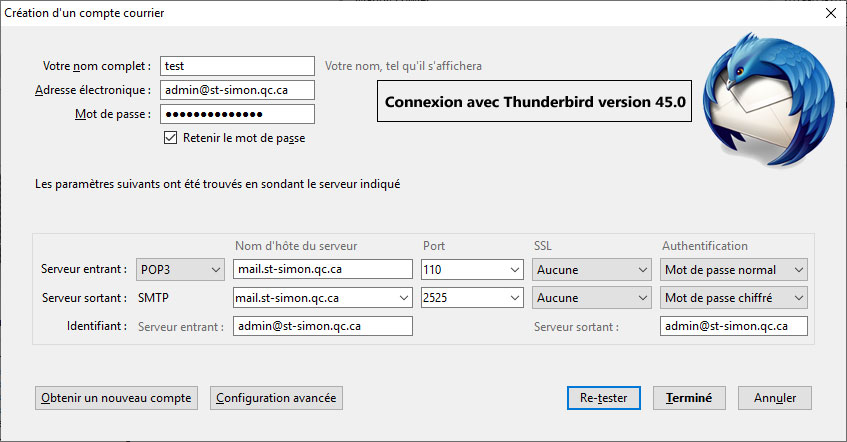The width and height of the screenshot is (847, 442).
Task: Click the "Mot de passe :" label
Action: 113,114
